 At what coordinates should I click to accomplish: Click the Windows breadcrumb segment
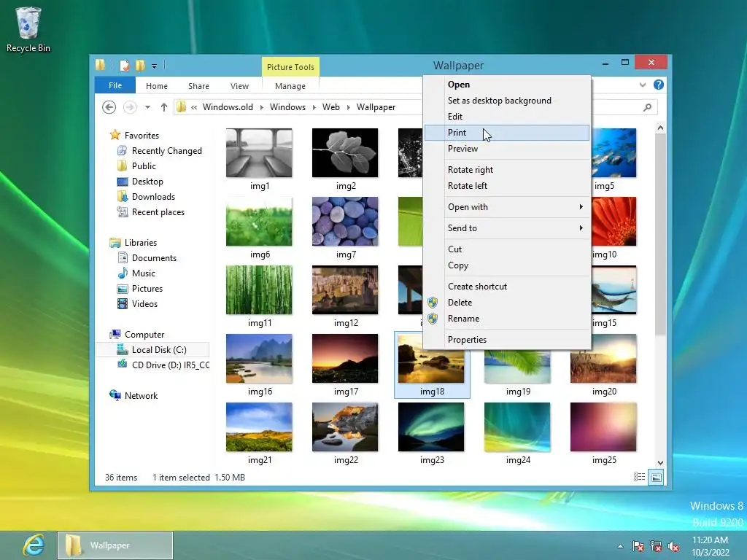pyautogui.click(x=287, y=107)
